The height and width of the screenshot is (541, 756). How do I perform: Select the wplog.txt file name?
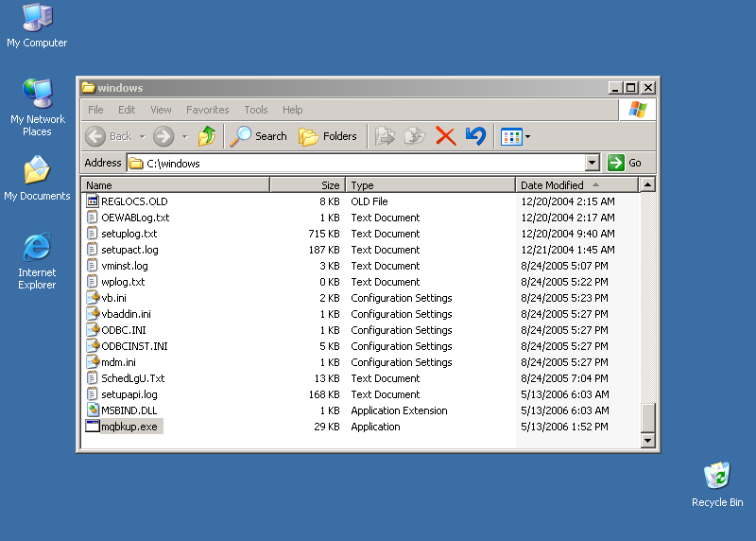[x=123, y=281]
